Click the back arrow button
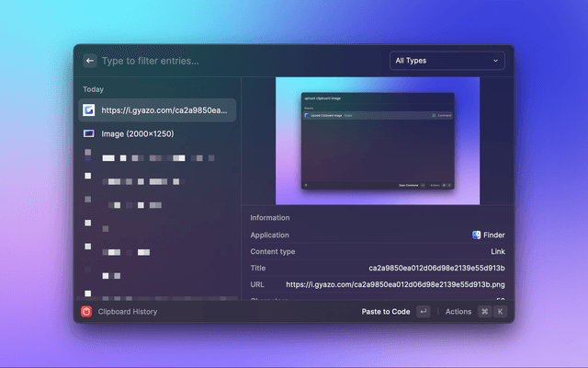The width and height of the screenshot is (588, 368). [x=89, y=61]
